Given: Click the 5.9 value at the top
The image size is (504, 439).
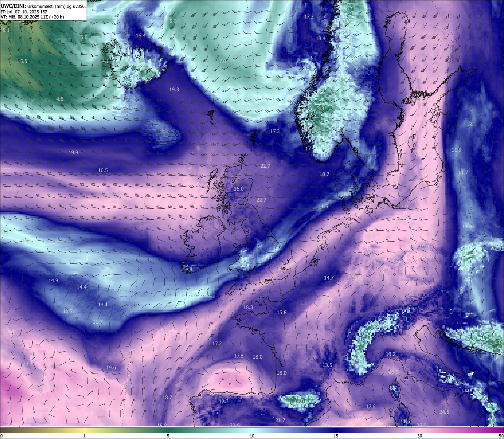Looking at the screenshot, I should pos(173,21).
